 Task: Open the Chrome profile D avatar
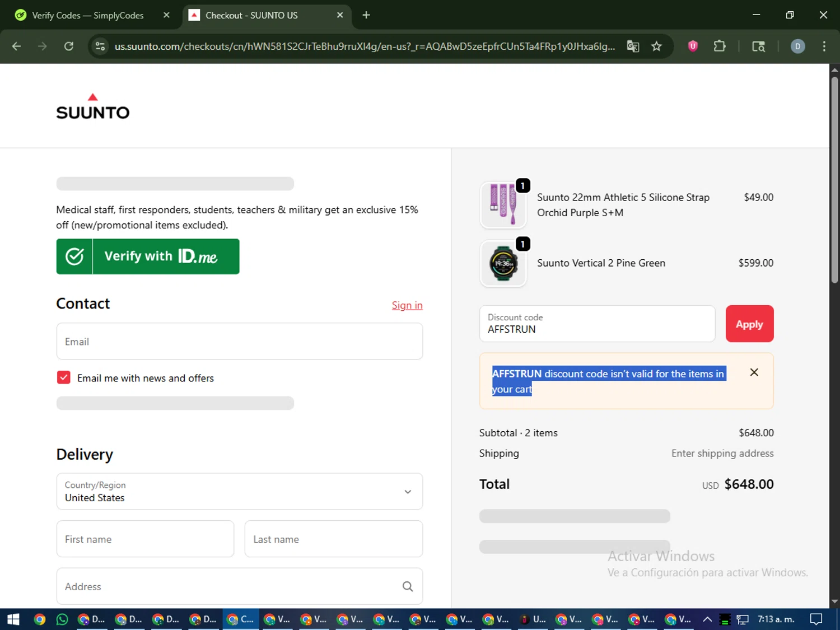pos(797,46)
